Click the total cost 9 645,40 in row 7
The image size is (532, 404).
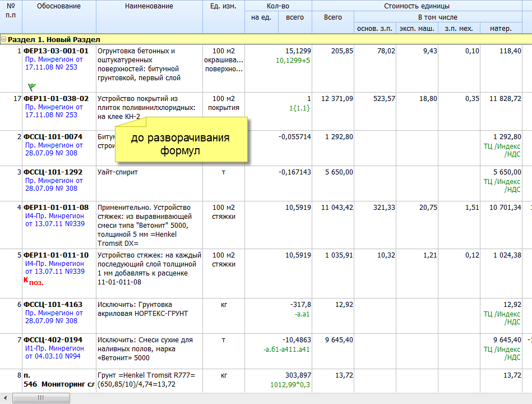(x=339, y=340)
